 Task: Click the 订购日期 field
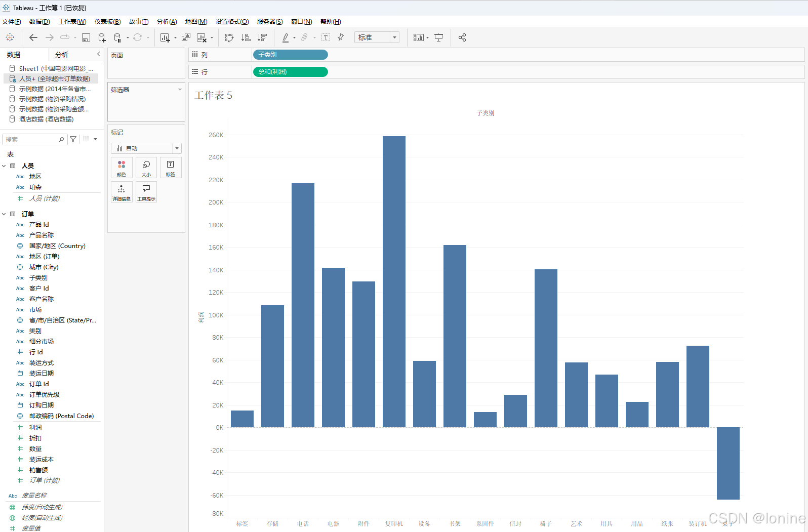[42, 405]
